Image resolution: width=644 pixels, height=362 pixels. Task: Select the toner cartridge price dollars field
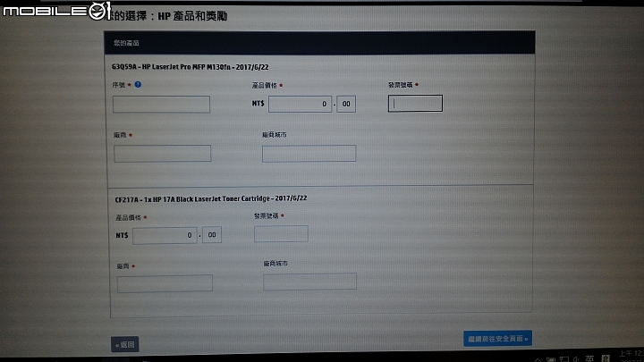[165, 235]
